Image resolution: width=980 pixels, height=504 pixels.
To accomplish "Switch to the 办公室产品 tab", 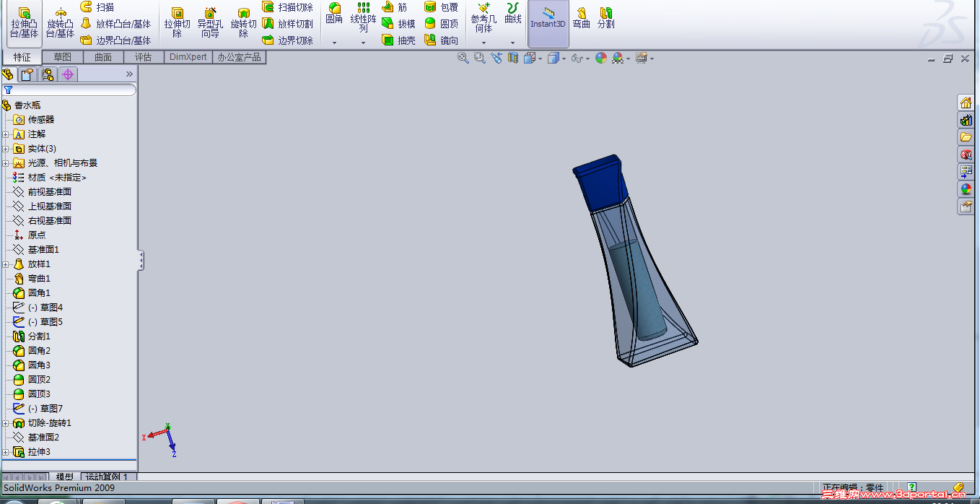I will point(239,57).
